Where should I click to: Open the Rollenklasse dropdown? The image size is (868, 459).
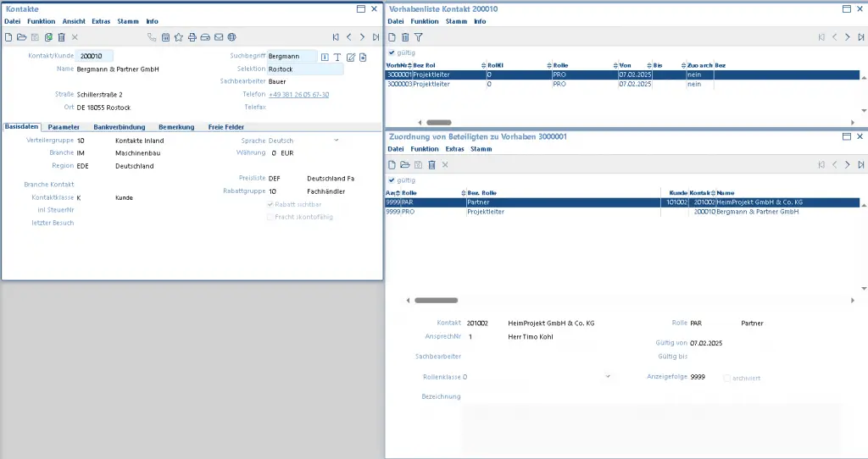click(x=608, y=376)
